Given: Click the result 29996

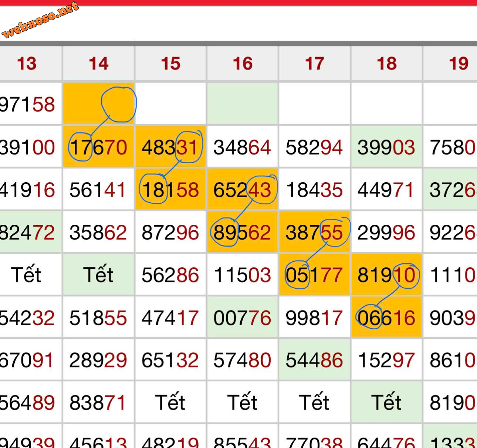Looking at the screenshot, I should pyautogui.click(x=387, y=232).
